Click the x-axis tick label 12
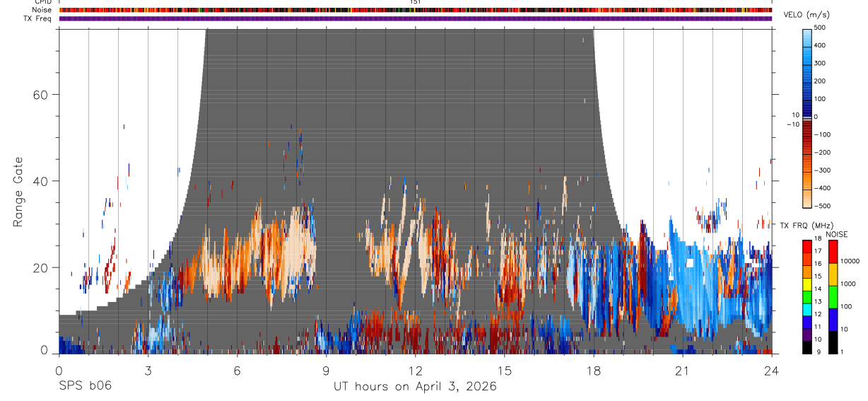 [415, 371]
